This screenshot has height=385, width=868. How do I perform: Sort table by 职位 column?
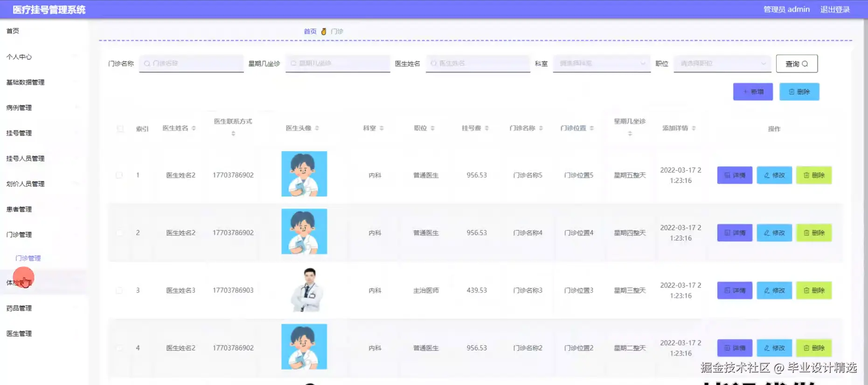click(432, 128)
